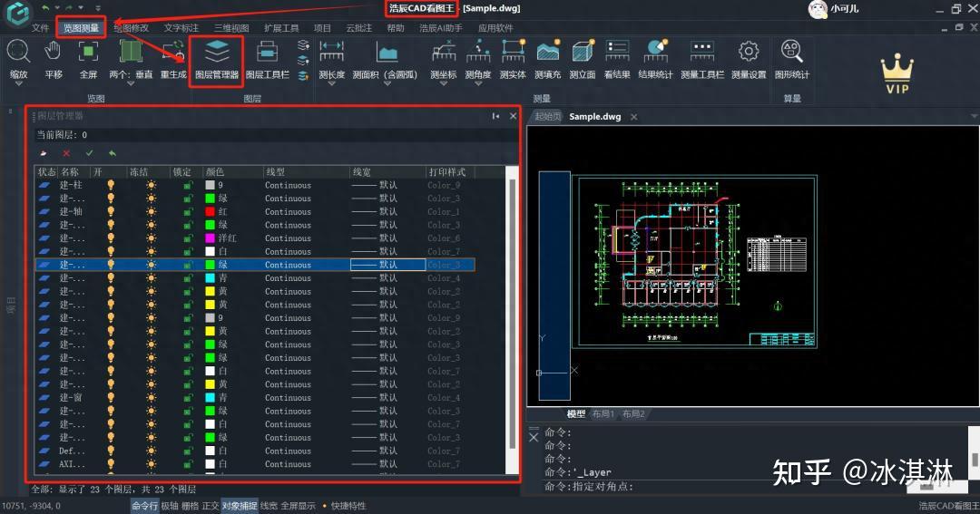980x514 pixels.
Task: Toggle the lock icon for layer AXI...
Action: pos(188,463)
